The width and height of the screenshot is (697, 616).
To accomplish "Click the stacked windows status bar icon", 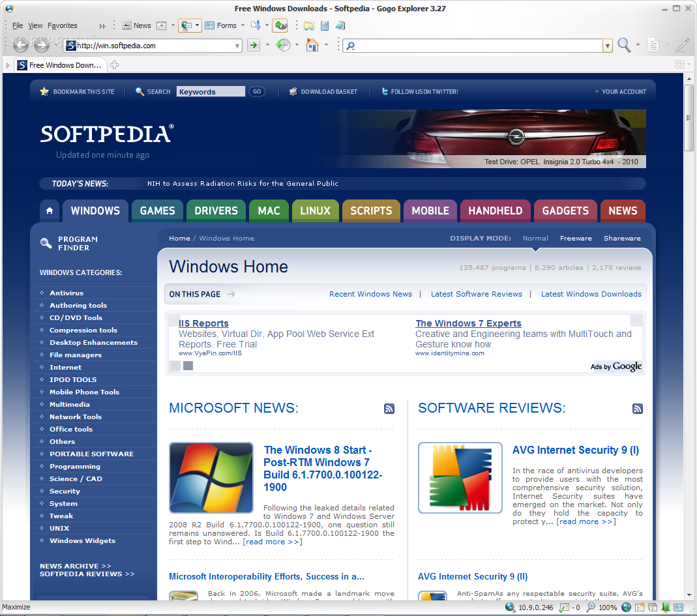I will coord(653,607).
